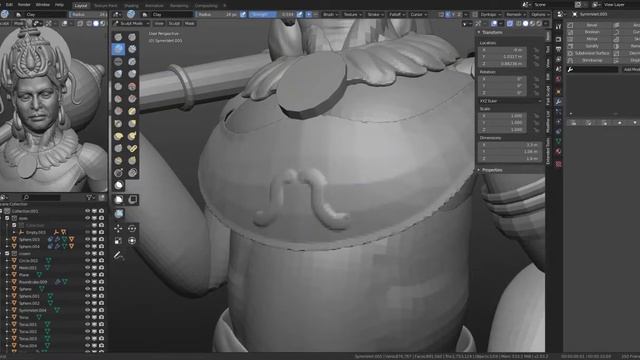Select the active Clay brush tool
Image resolution: width=640 pixels, height=360 pixels.
pyautogui.click(x=118, y=49)
